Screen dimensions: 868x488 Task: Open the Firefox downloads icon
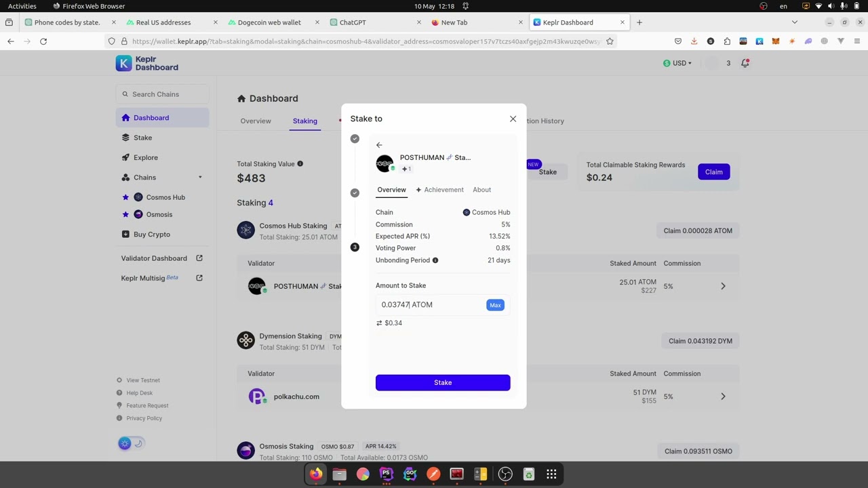point(694,41)
